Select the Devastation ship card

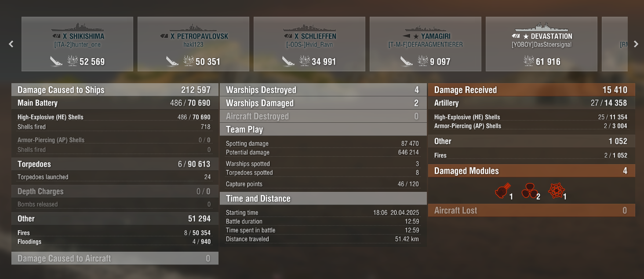tap(542, 44)
